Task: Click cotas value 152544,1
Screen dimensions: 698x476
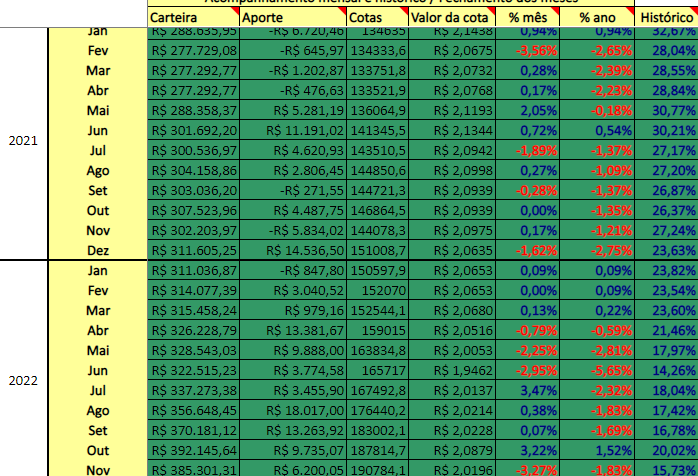Action: pos(377,311)
